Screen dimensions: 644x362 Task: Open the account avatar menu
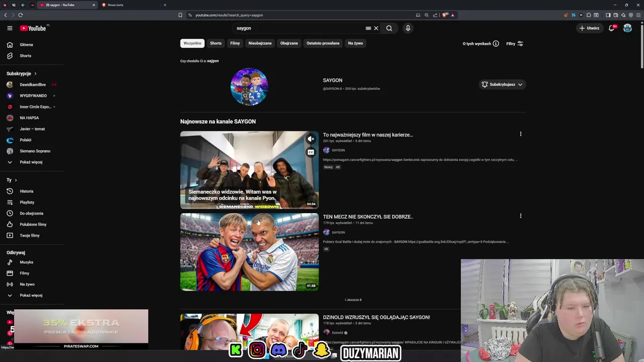coord(627,28)
